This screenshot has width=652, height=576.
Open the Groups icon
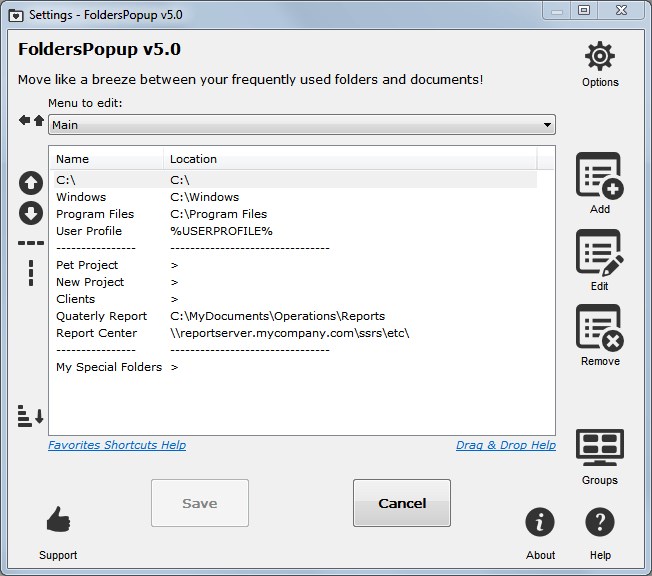pyautogui.click(x=599, y=447)
